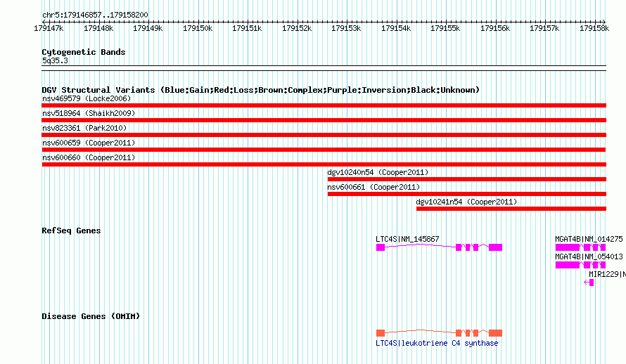Open the nsv600659 (Cooper2011) variant label
Image resolution: width=626 pixels, height=364 pixels.
pos(89,143)
